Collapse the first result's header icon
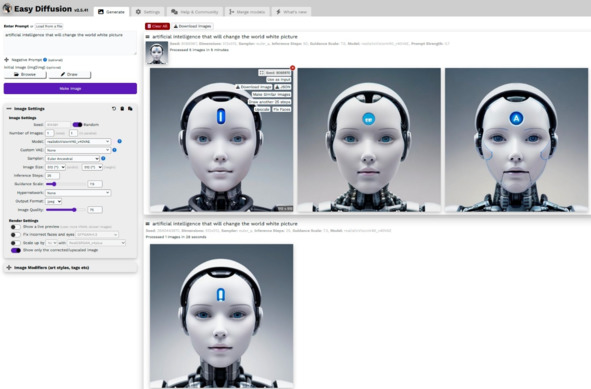Viewport: 591px width, 389px height. click(148, 37)
